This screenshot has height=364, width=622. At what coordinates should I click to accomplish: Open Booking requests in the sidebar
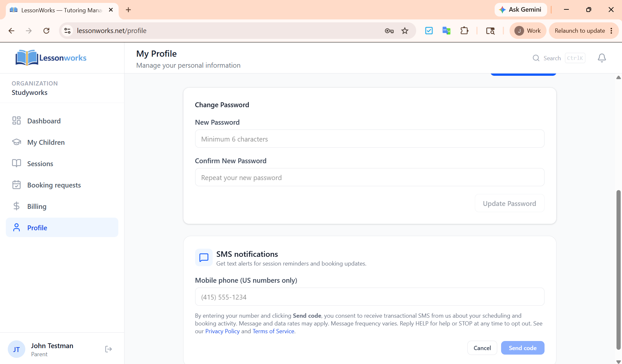click(62, 185)
